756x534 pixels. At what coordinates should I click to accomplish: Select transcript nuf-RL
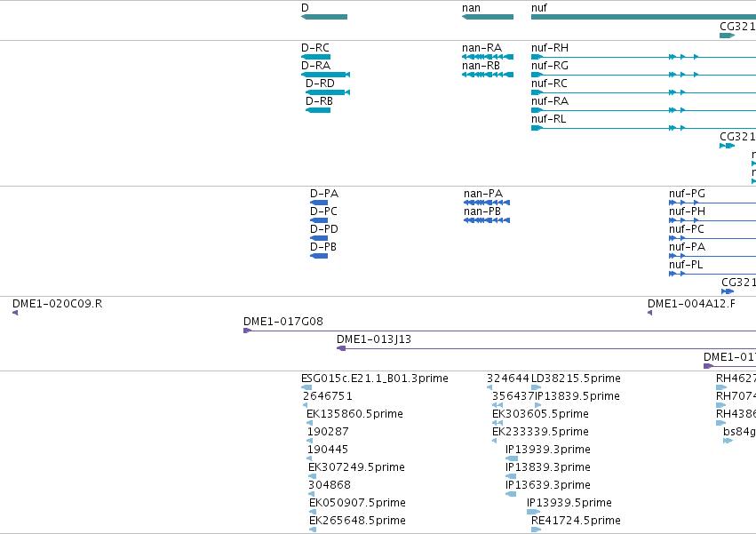tap(643, 128)
